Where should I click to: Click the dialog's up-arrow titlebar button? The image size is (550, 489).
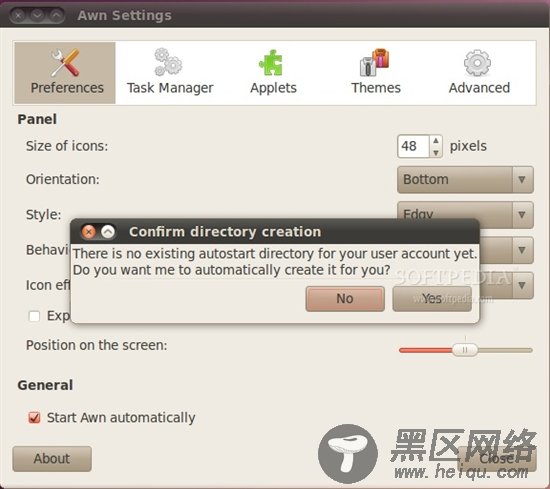click(x=108, y=232)
